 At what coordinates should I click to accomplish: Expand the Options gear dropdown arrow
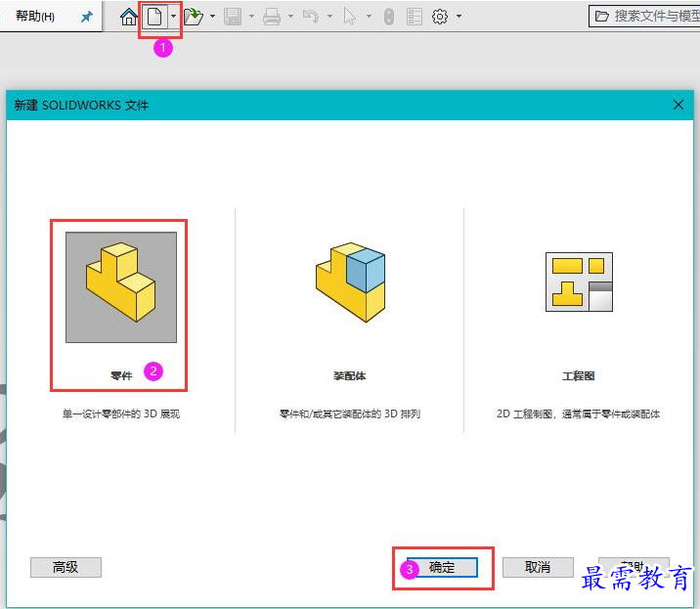pyautogui.click(x=459, y=17)
